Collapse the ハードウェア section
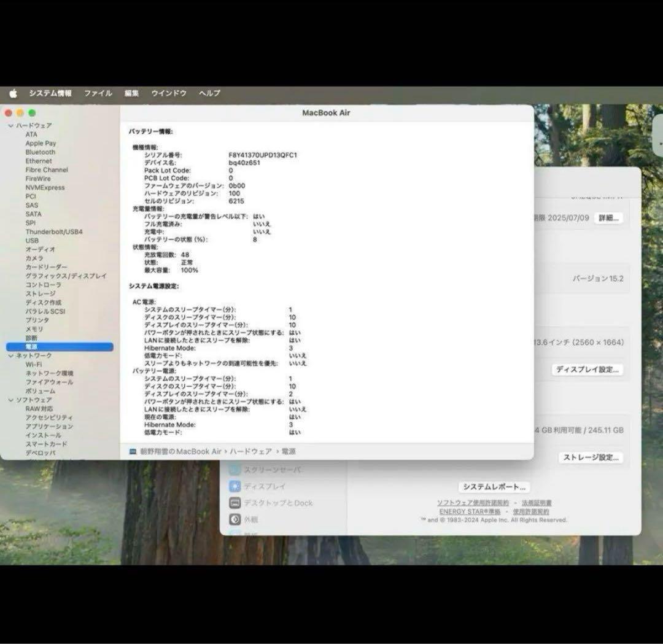The image size is (663, 644). (10, 126)
